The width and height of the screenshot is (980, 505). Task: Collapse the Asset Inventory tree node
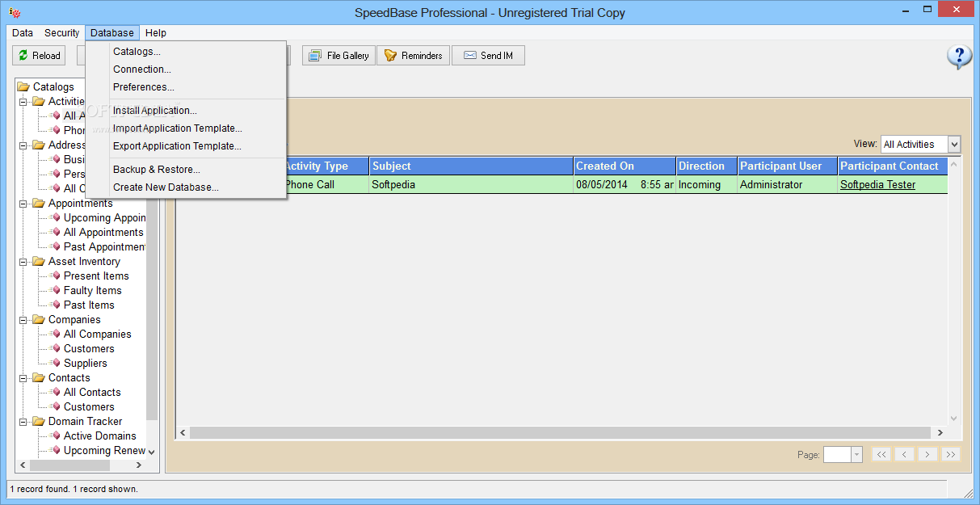coord(23,261)
